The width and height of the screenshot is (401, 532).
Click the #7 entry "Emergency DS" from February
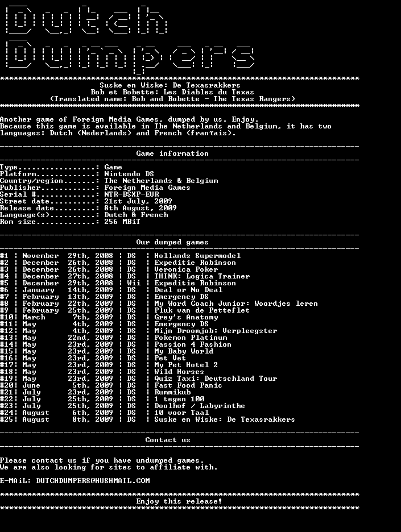pyautogui.click(x=181, y=297)
